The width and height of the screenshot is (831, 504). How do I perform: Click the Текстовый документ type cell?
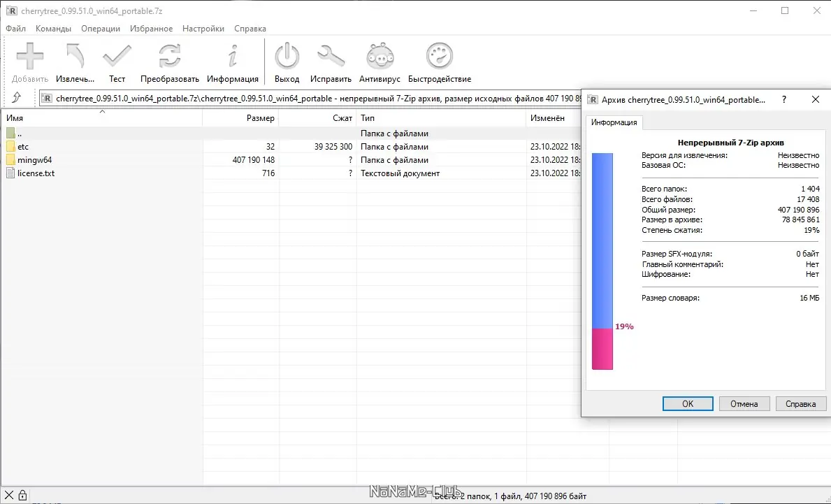click(400, 173)
